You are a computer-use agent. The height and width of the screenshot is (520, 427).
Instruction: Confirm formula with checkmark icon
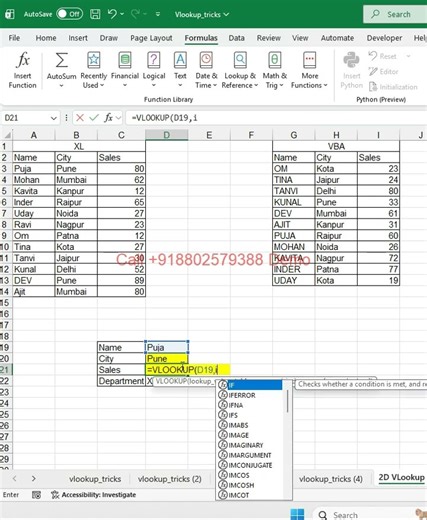click(x=94, y=118)
